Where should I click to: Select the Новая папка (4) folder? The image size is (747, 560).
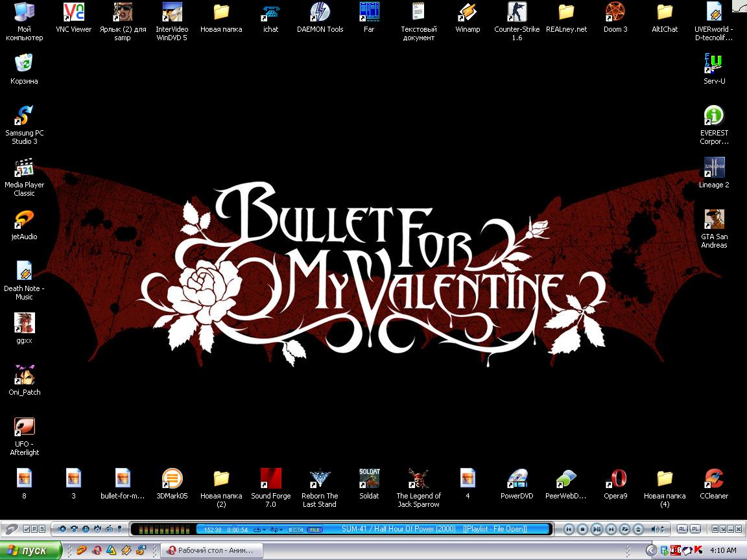coord(665,488)
